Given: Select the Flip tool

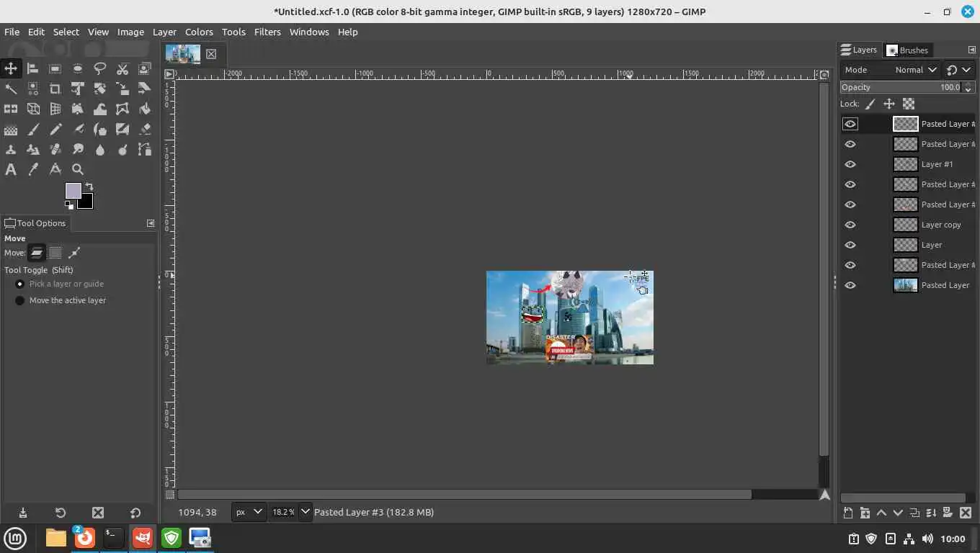Looking at the screenshot, I should pos(11,109).
